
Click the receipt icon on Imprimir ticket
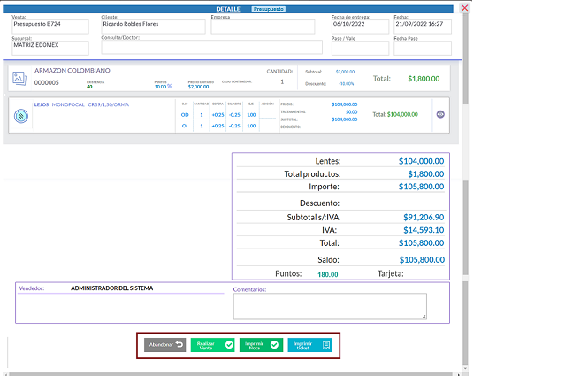(326, 345)
